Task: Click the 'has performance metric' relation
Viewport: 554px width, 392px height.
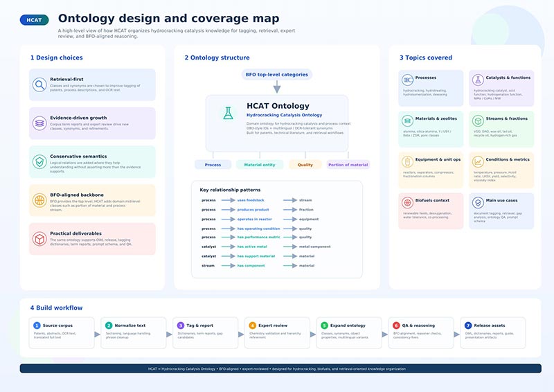Action: pyautogui.click(x=258, y=237)
